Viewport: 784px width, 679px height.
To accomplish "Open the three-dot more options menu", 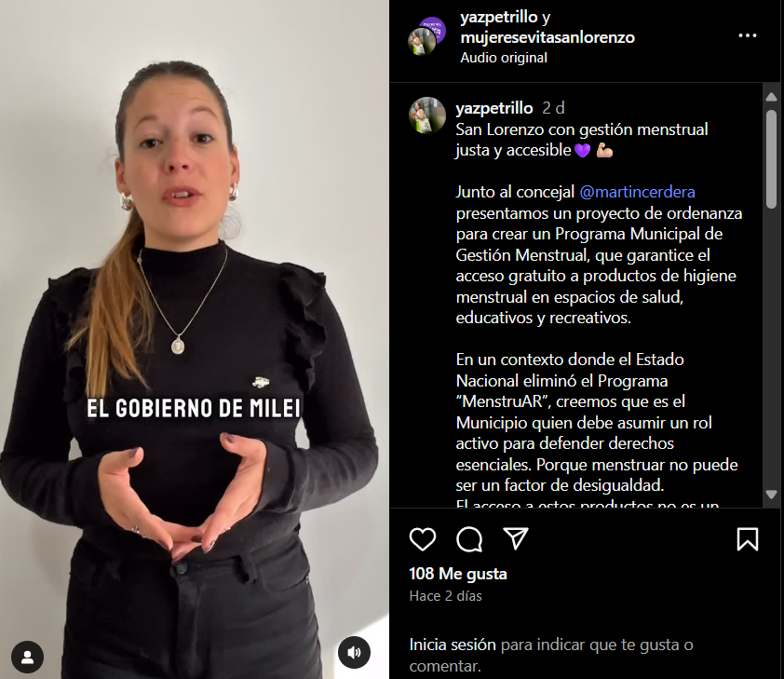I will (x=748, y=35).
